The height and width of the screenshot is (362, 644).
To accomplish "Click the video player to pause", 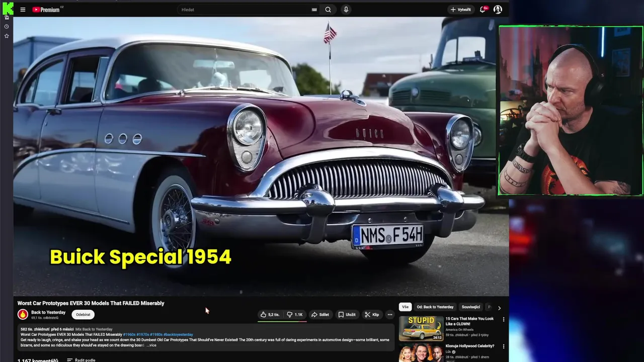I will pos(261,156).
